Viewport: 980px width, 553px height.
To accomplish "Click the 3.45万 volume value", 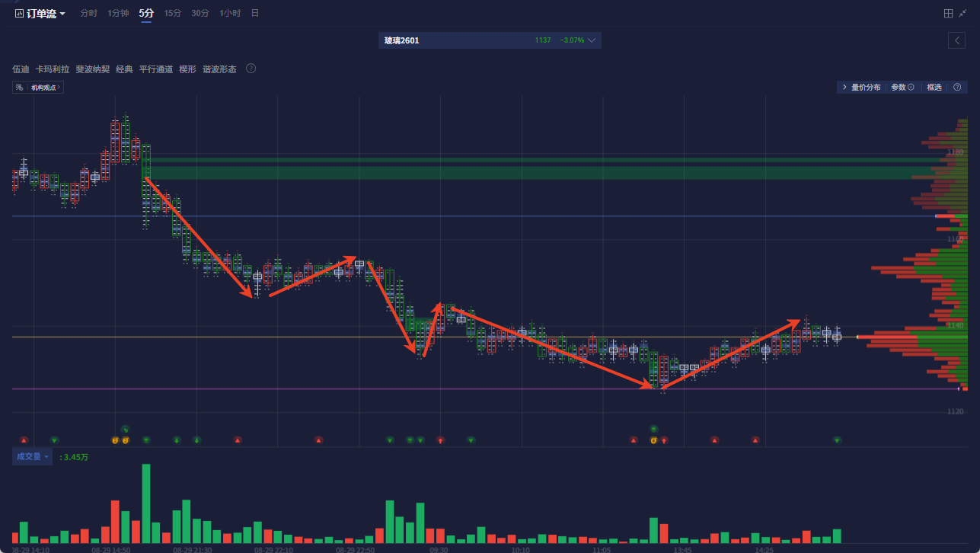I will [76, 458].
